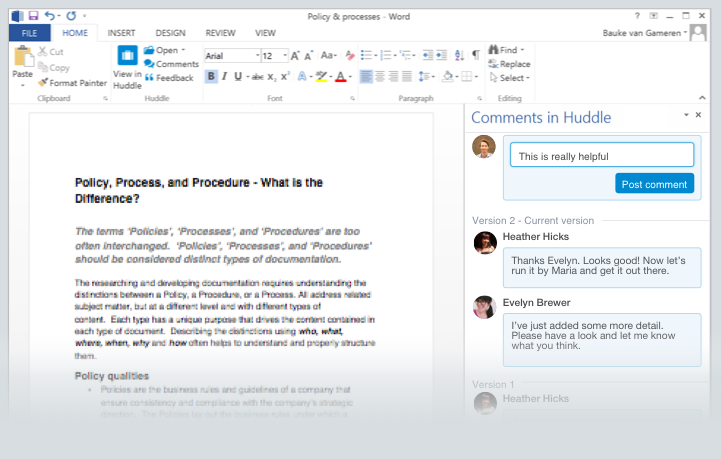Click the Shading paint bucket button
The width and height of the screenshot is (721, 459).
pos(447,76)
